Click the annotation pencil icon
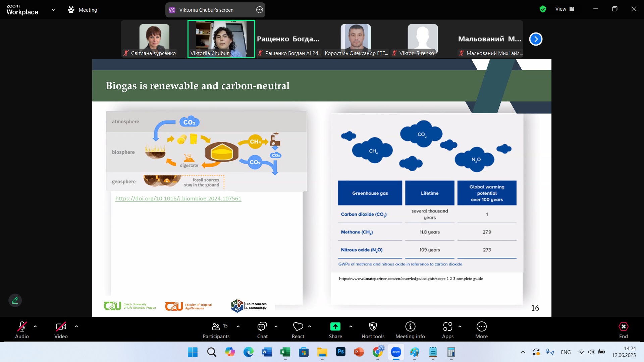This screenshot has width=644, height=362. click(15, 300)
